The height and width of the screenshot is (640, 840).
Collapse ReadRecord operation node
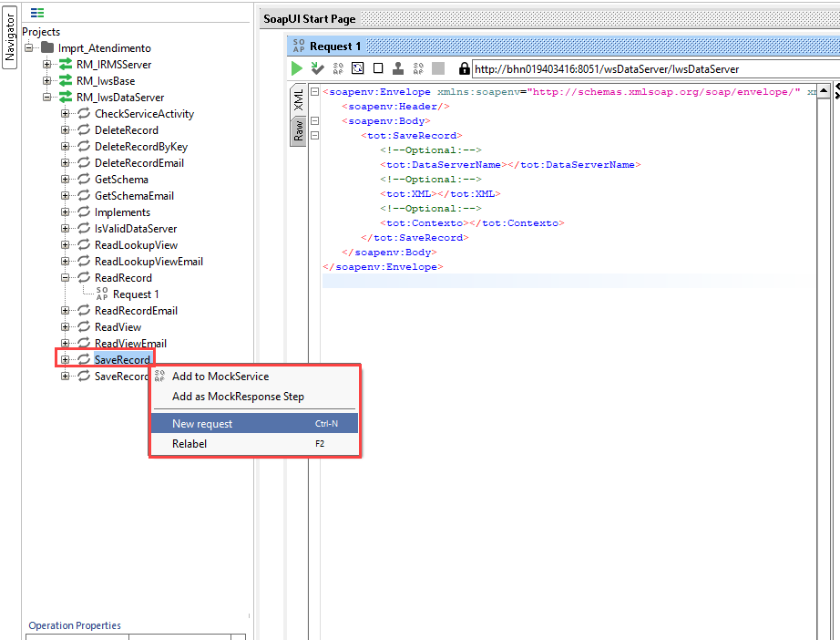[65, 278]
